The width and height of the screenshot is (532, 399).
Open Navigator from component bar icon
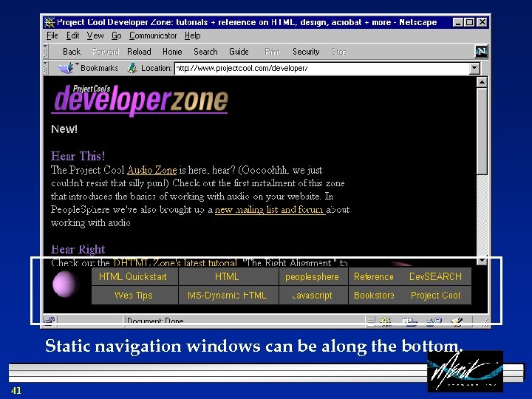pos(385,321)
